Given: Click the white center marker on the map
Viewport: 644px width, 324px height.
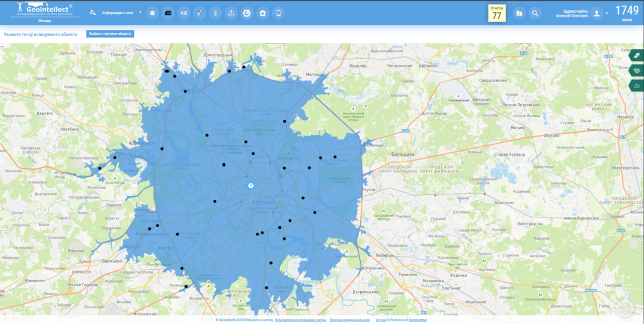Looking at the screenshot, I should click(251, 186).
